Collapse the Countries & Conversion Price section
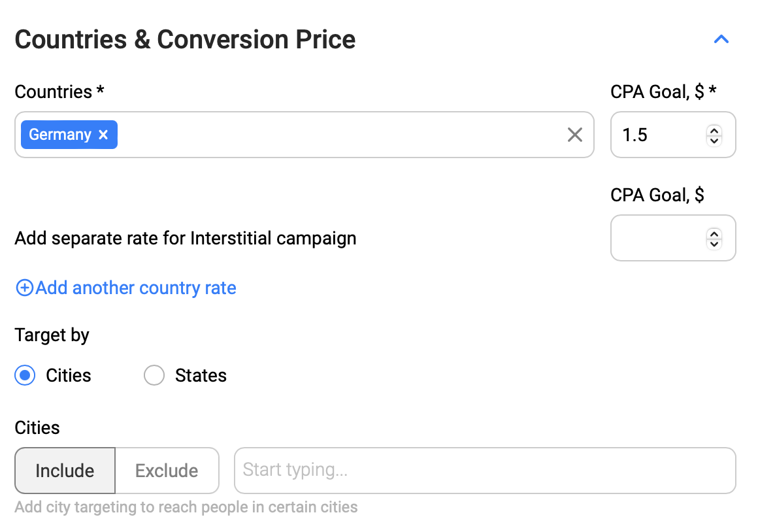The image size is (758, 532). click(x=721, y=39)
